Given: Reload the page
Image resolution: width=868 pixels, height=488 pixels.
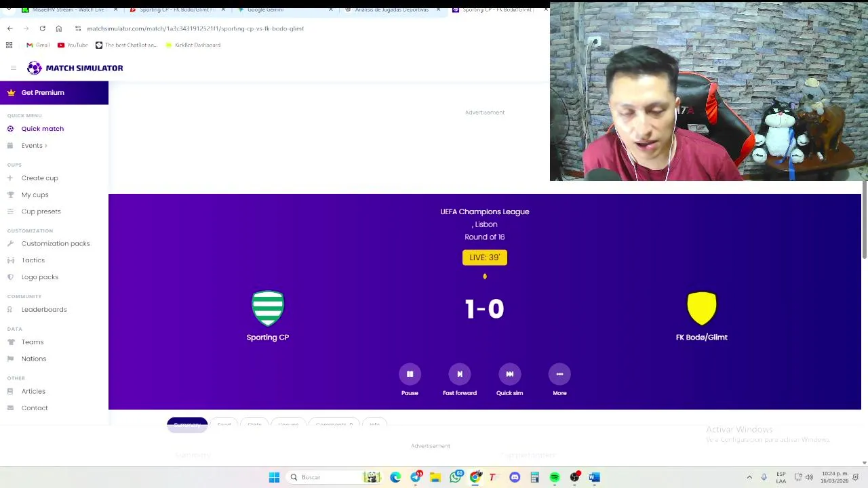Looking at the screenshot, I should click(x=42, y=28).
